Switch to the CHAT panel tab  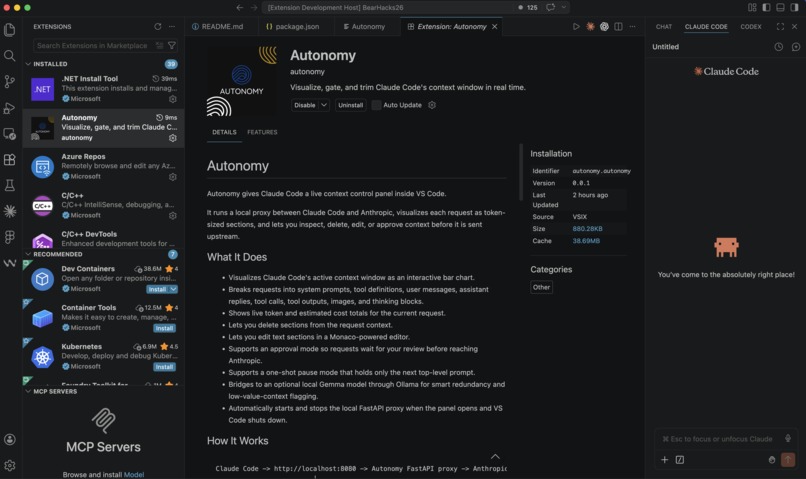coord(664,27)
